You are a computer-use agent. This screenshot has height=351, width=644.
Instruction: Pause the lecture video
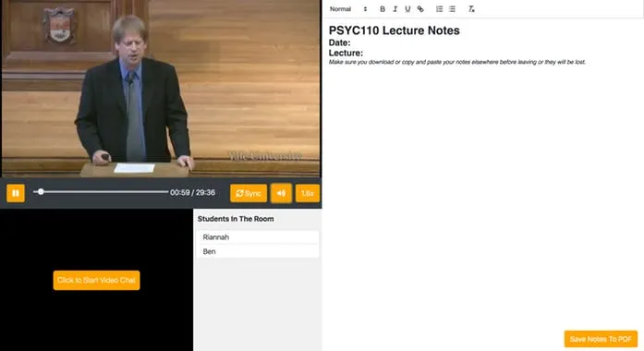(x=16, y=193)
